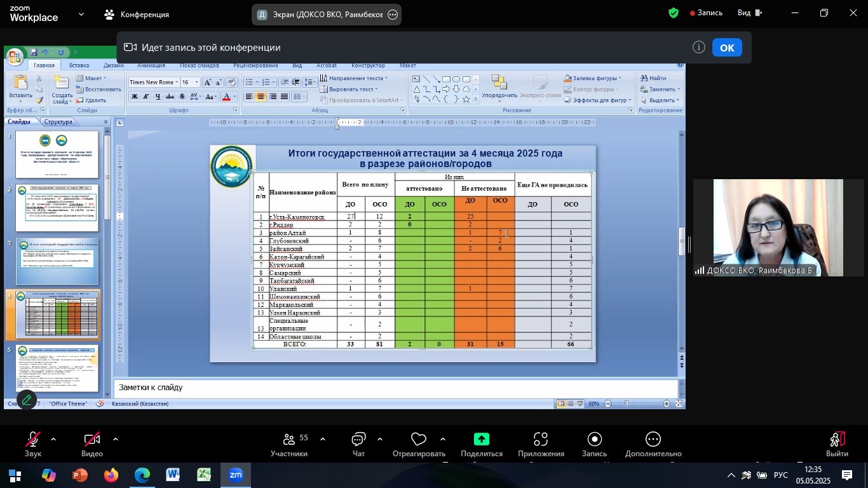The image size is (868, 488).
Task: Adjust the PowerPoint zoom slider
Action: [x=627, y=404]
